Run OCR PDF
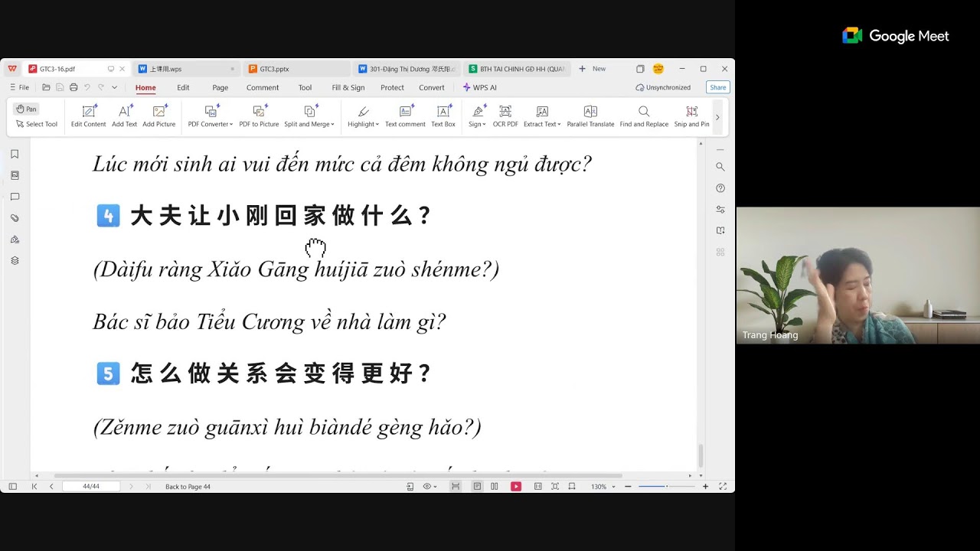Viewport: 980px width, 551px height. pyautogui.click(x=505, y=116)
